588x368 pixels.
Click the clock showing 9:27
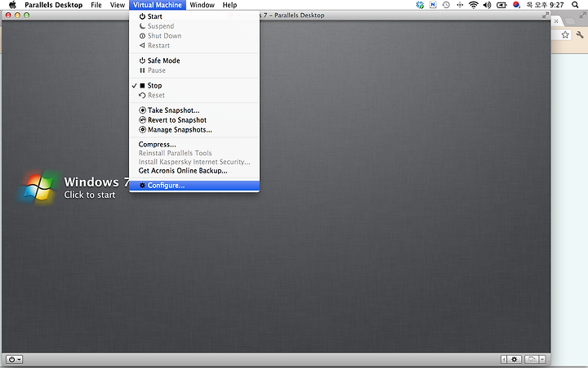click(x=546, y=5)
